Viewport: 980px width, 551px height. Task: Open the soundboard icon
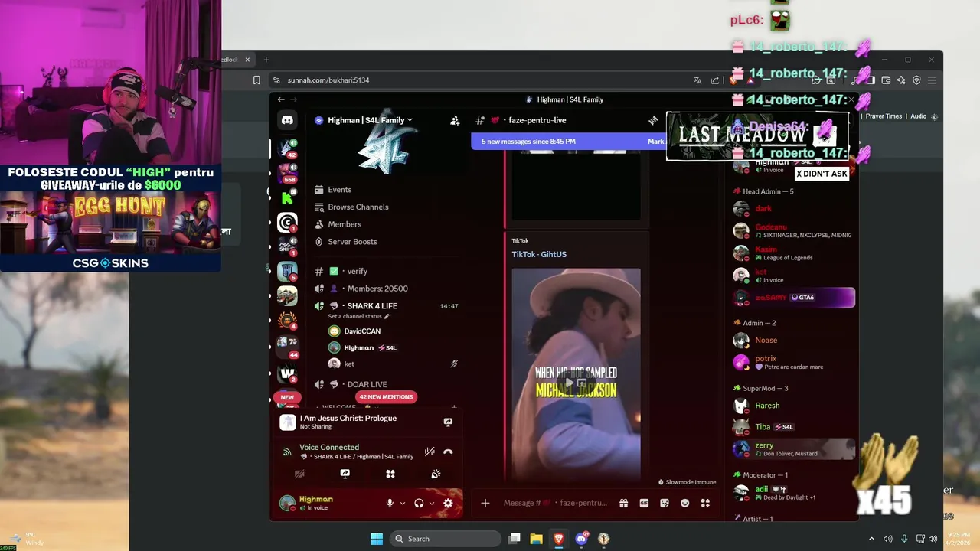point(436,474)
